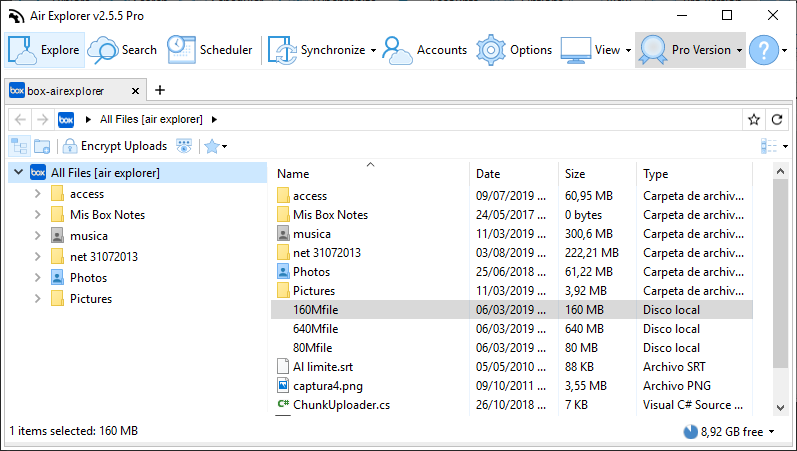Open the Pro Version dropdown arrow

coord(739,50)
